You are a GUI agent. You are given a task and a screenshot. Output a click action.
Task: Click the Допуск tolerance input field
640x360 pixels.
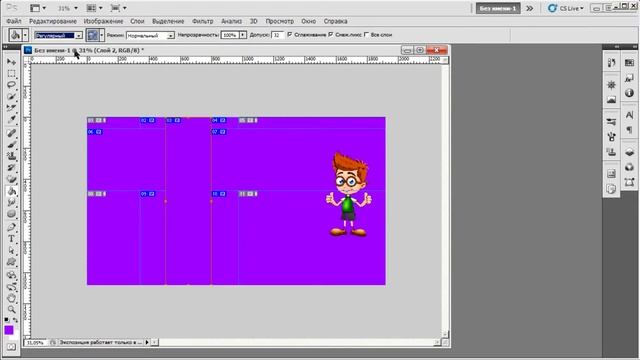coord(278,35)
